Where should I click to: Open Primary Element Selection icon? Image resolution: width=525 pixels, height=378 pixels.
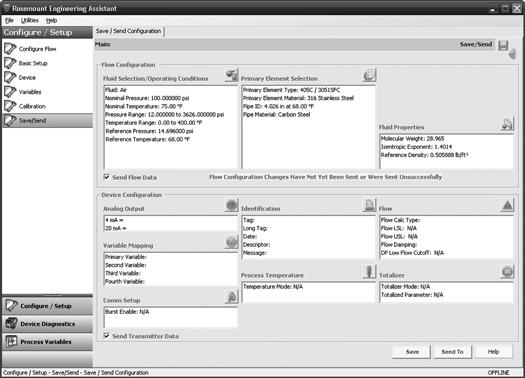(369, 75)
